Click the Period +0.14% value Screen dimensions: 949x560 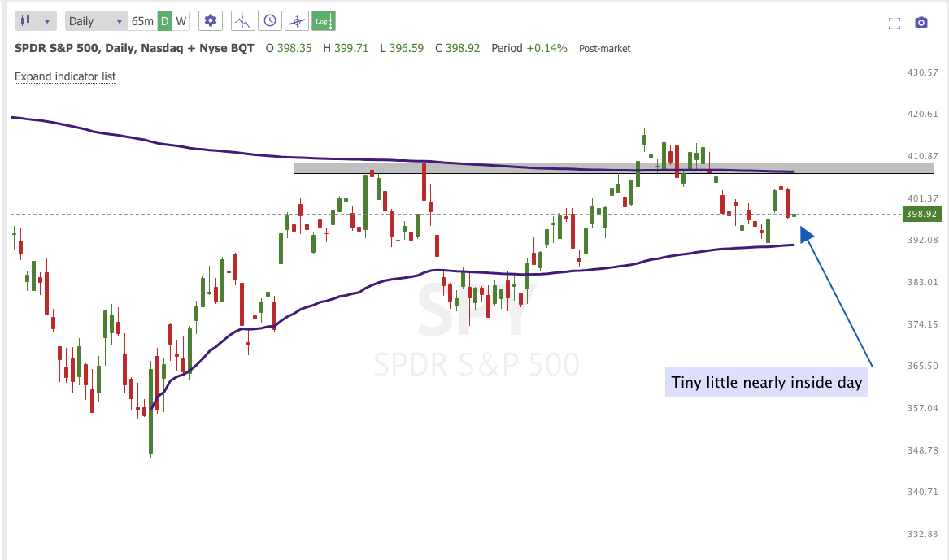(x=546, y=49)
